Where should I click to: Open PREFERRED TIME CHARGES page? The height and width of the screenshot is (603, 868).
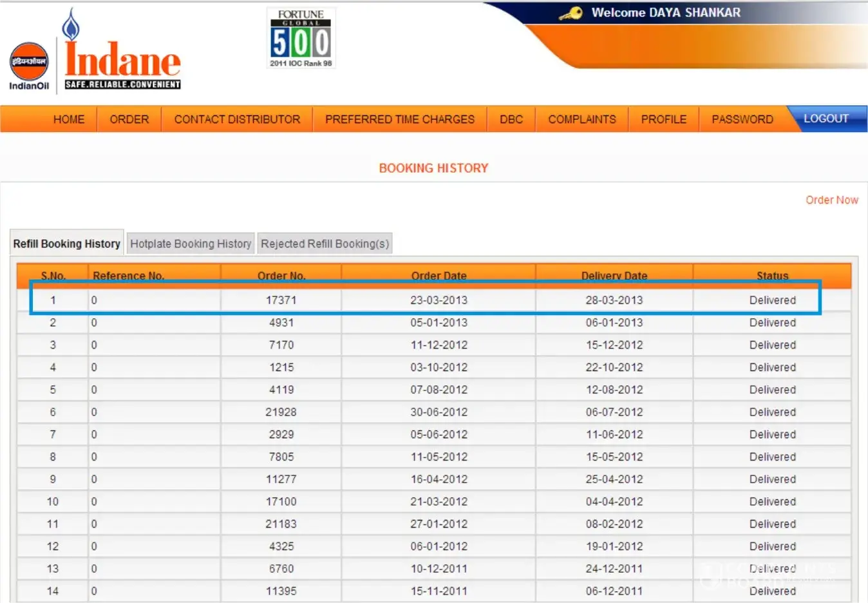399,119
